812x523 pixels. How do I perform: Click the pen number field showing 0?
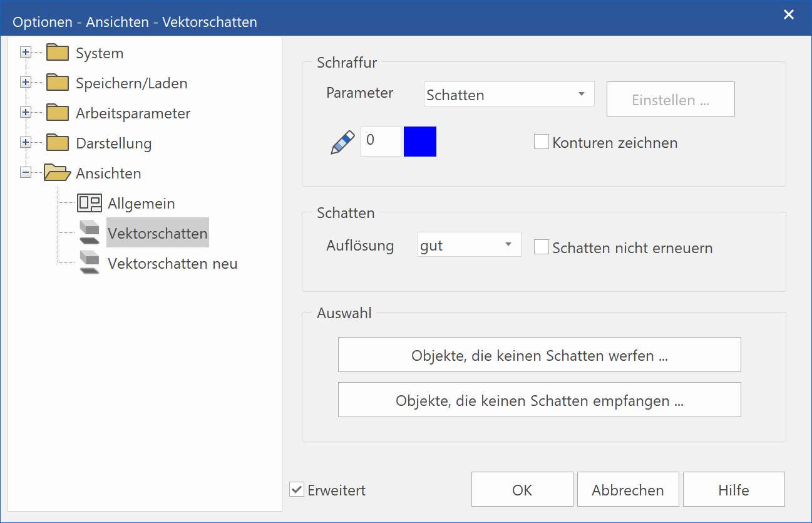pos(381,141)
